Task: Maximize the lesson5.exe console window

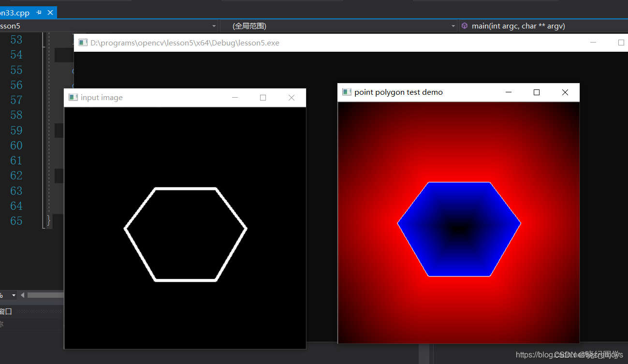Action: click(x=621, y=43)
